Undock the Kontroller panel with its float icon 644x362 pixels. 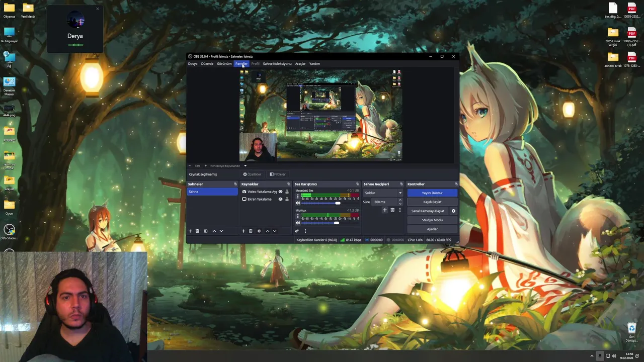[x=456, y=184]
